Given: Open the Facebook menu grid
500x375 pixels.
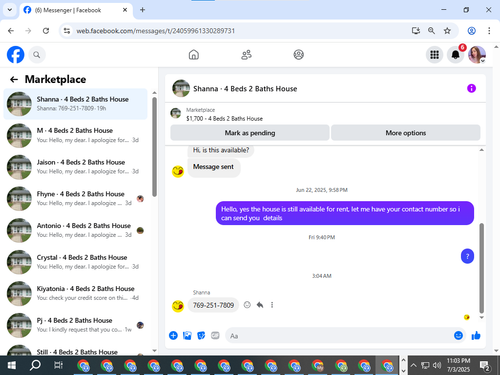Looking at the screenshot, I should (434, 55).
